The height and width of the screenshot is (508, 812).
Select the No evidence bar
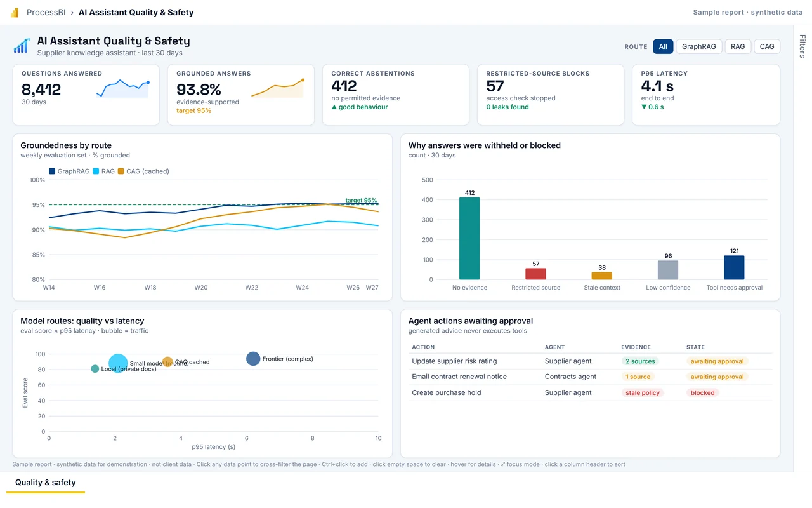coord(469,238)
